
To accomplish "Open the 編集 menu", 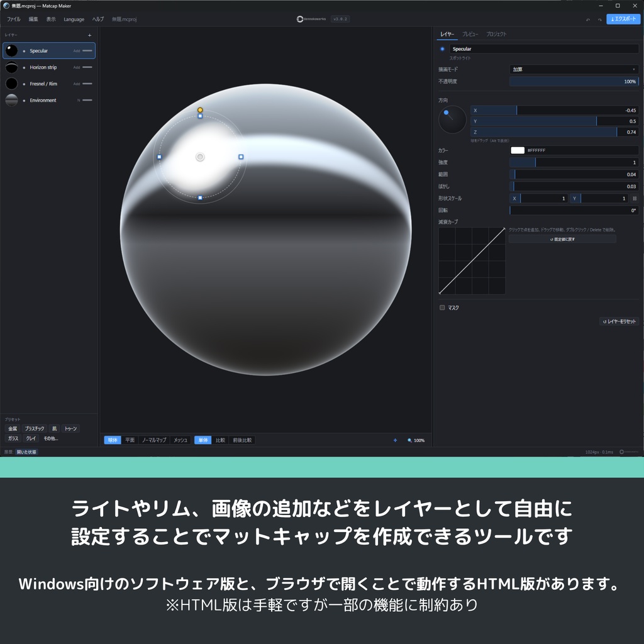I will pos(33,19).
